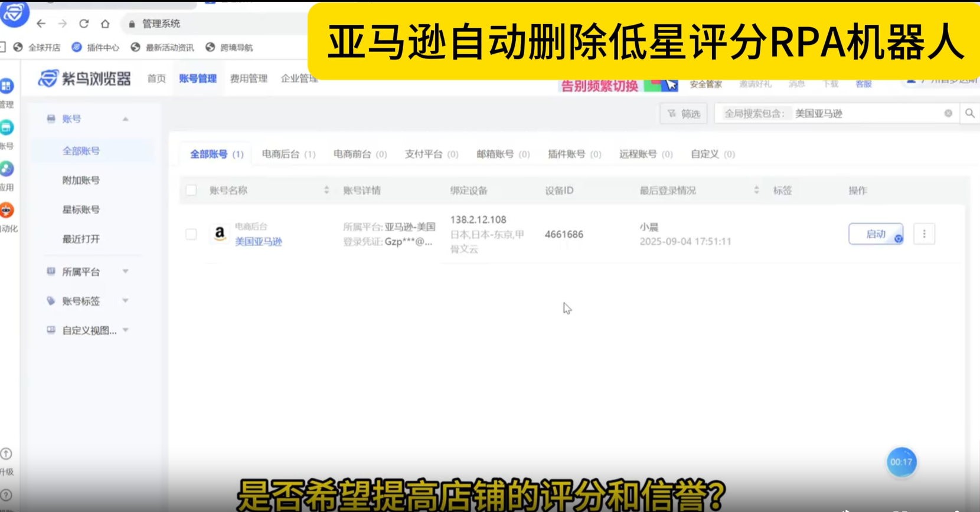Open the 企业管理 menu

(x=299, y=78)
